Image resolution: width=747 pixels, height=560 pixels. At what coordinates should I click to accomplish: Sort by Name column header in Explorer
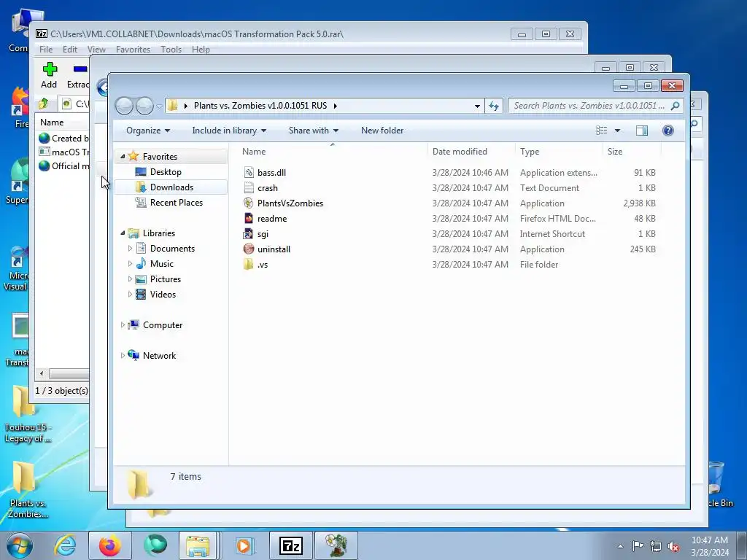(x=332, y=152)
